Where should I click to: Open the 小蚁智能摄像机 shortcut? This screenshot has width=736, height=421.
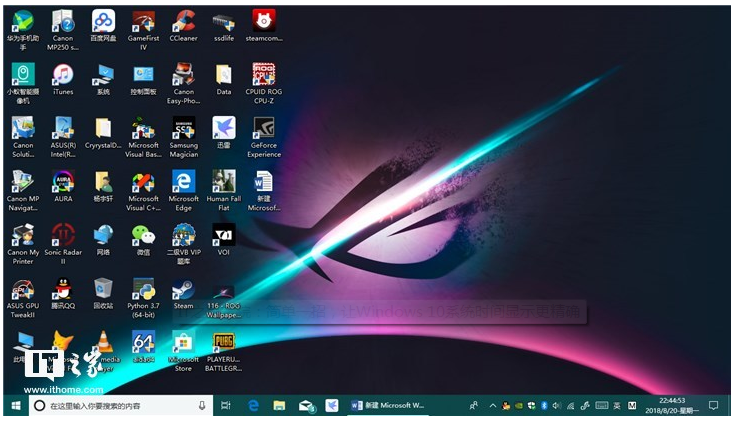23,84
